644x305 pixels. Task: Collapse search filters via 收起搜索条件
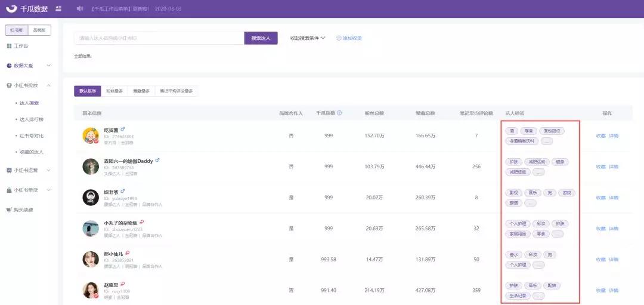(x=307, y=38)
